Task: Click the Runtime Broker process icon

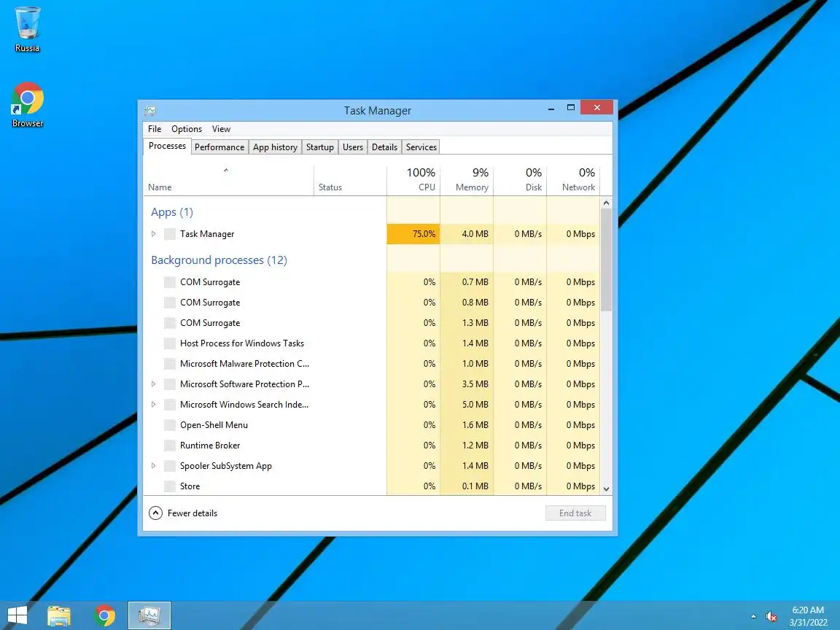Action: [x=170, y=446]
